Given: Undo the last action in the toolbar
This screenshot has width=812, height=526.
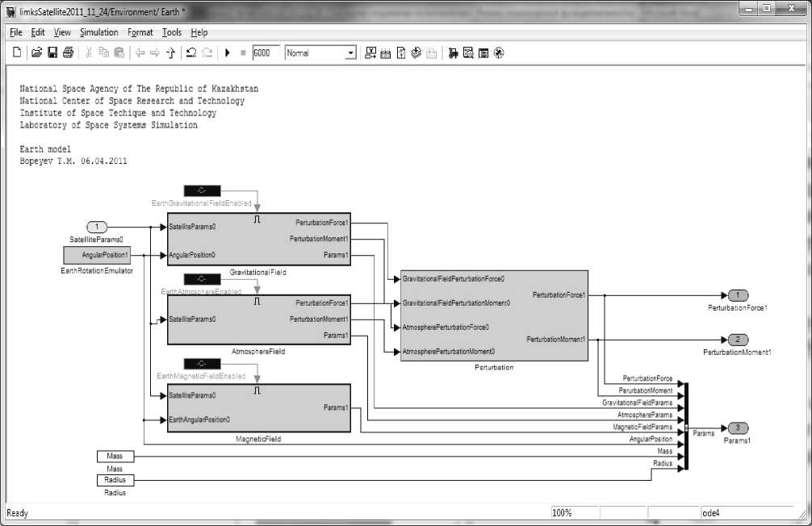Looking at the screenshot, I should [x=191, y=52].
